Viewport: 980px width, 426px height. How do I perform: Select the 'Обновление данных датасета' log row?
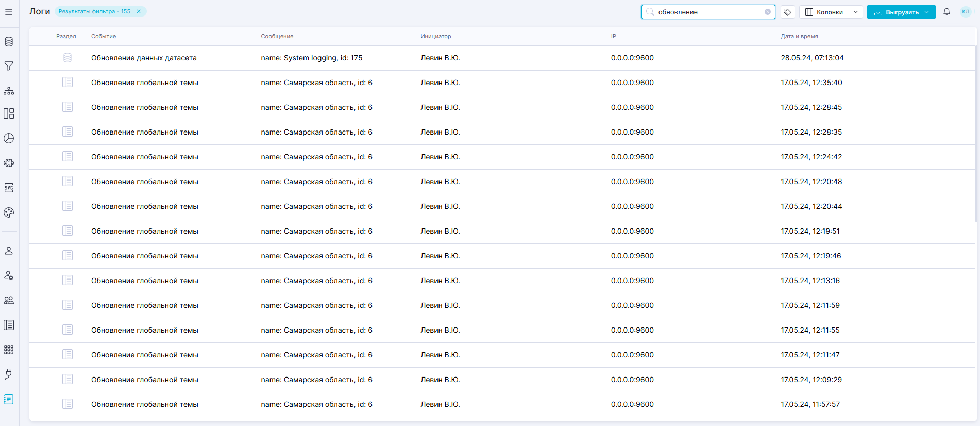[x=144, y=58]
